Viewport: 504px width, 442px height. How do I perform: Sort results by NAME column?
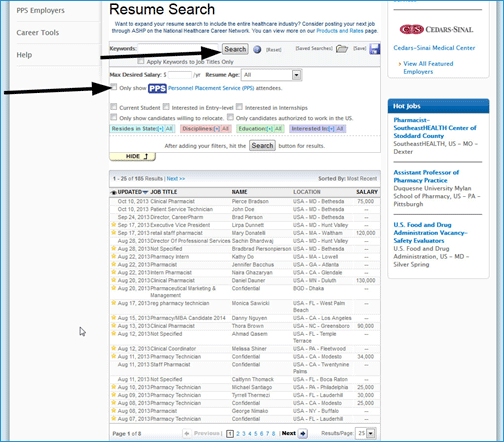(x=240, y=192)
